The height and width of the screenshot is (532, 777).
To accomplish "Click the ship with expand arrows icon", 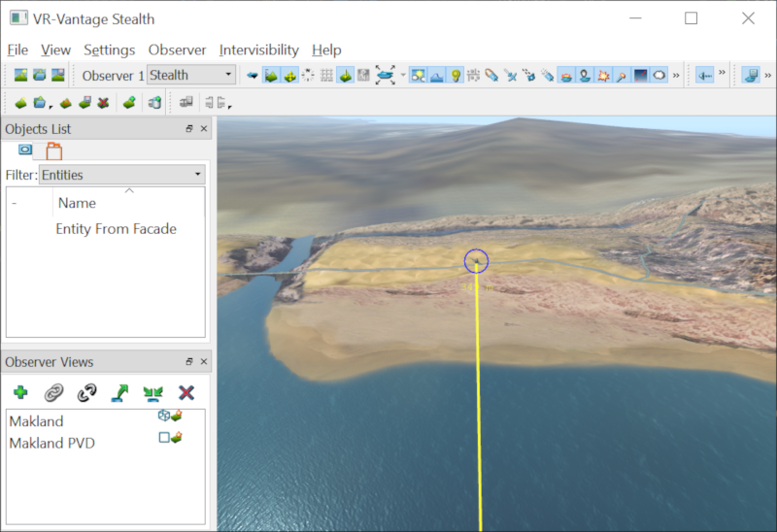I will pyautogui.click(x=386, y=76).
